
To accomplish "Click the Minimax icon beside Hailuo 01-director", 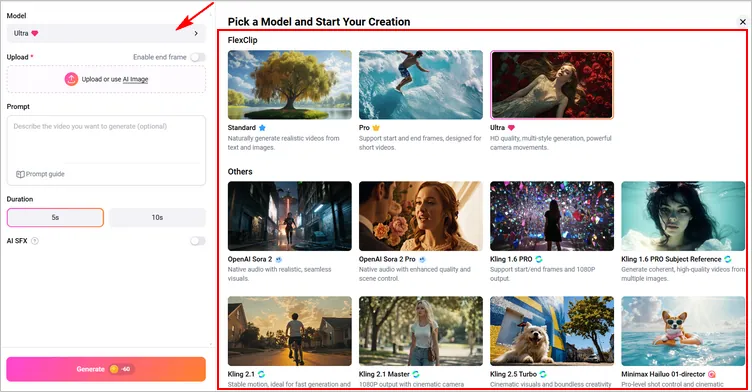I will 712,374.
